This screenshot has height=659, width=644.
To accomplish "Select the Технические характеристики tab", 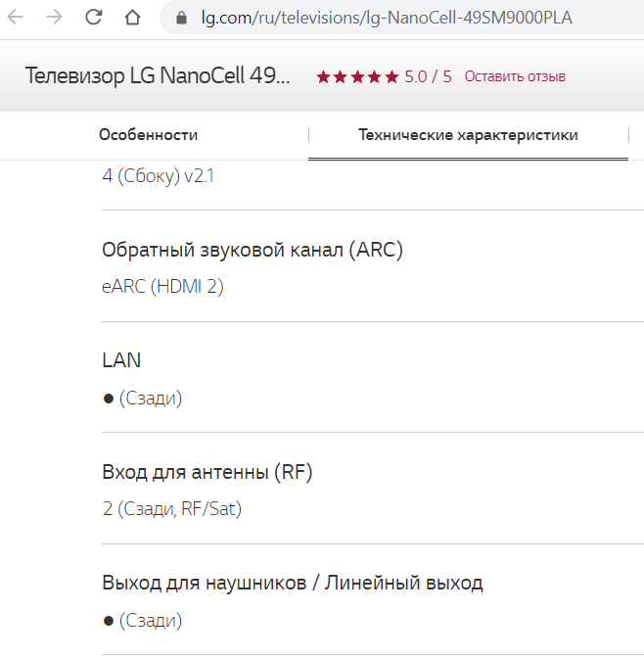I will pos(468,135).
